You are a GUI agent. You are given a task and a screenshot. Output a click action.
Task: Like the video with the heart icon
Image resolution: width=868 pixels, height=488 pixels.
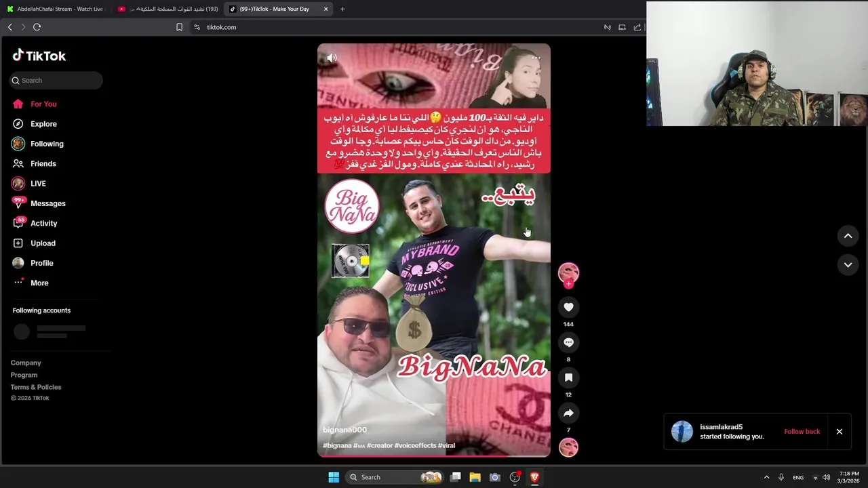[x=568, y=307]
